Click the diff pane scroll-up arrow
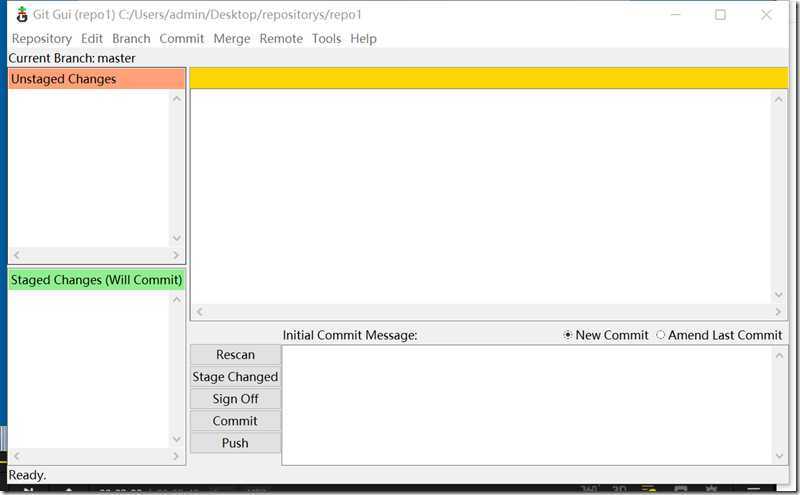 779,99
